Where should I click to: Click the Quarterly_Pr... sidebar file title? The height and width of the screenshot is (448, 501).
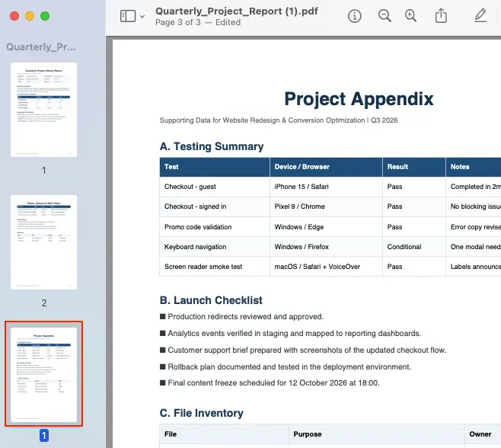pyautogui.click(x=41, y=47)
